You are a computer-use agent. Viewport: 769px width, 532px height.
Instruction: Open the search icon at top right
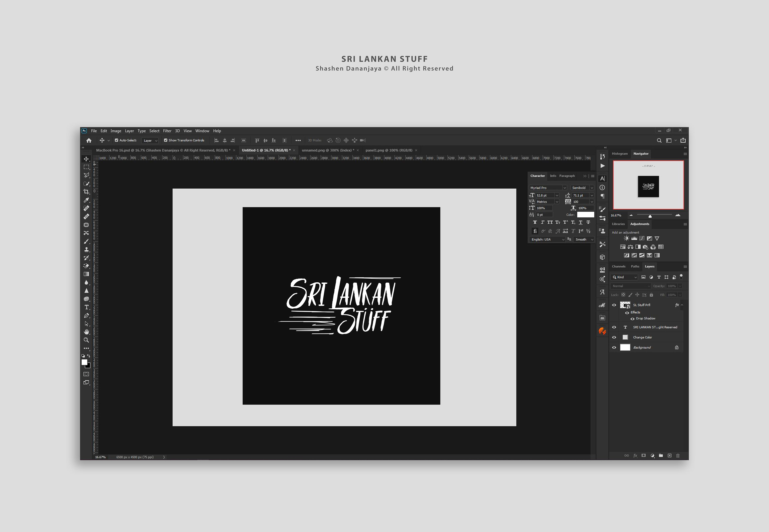click(659, 140)
